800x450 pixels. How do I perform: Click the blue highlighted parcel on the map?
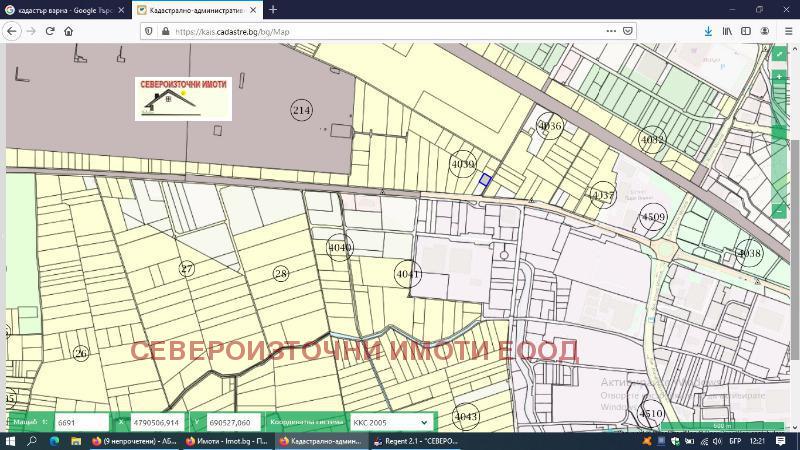(x=485, y=180)
